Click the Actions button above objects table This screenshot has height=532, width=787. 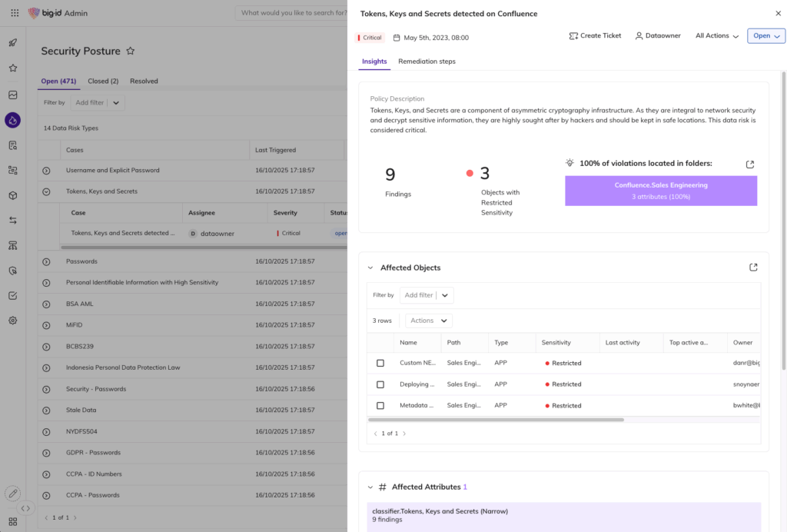pyautogui.click(x=428, y=321)
